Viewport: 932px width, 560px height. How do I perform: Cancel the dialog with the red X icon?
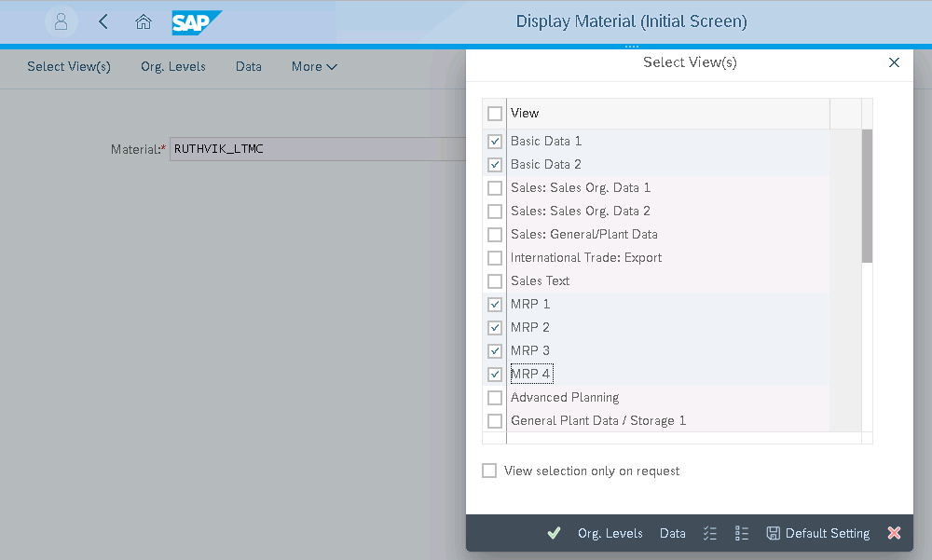click(894, 533)
